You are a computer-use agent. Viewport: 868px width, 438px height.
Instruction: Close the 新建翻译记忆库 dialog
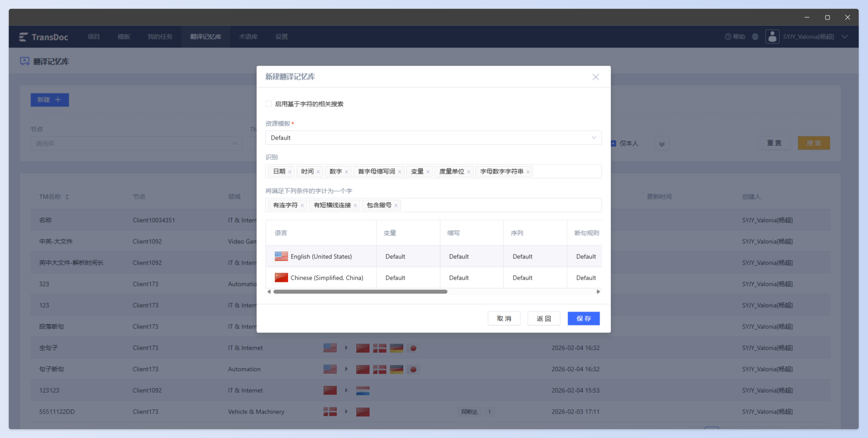596,77
